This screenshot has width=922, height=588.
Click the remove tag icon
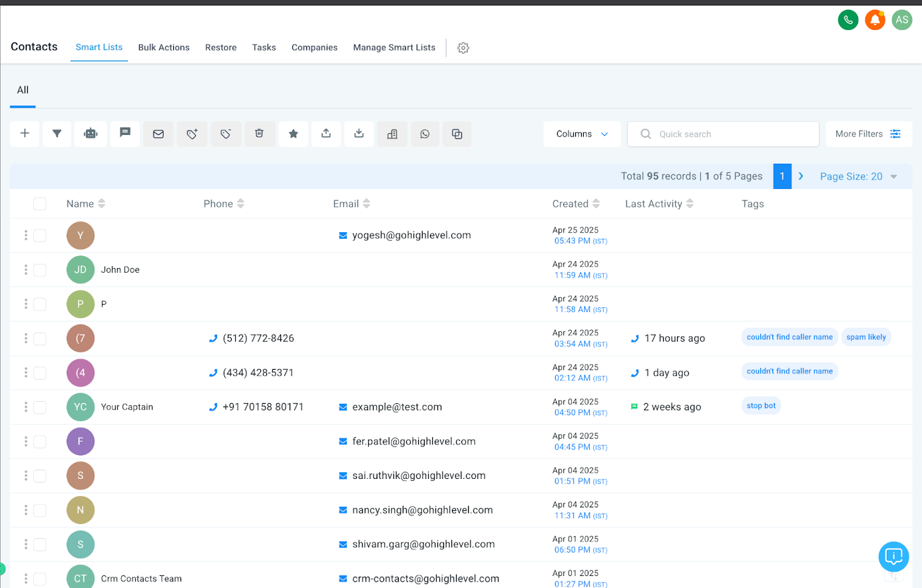(x=226, y=134)
